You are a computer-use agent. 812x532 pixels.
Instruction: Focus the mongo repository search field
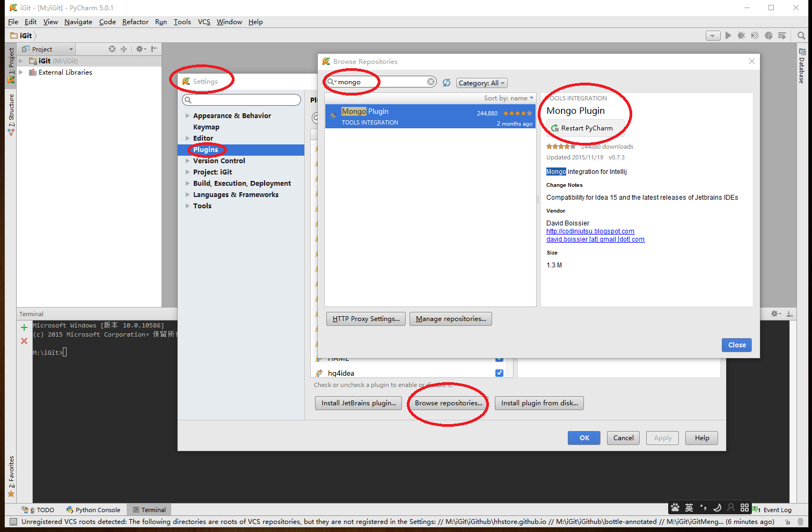381,82
